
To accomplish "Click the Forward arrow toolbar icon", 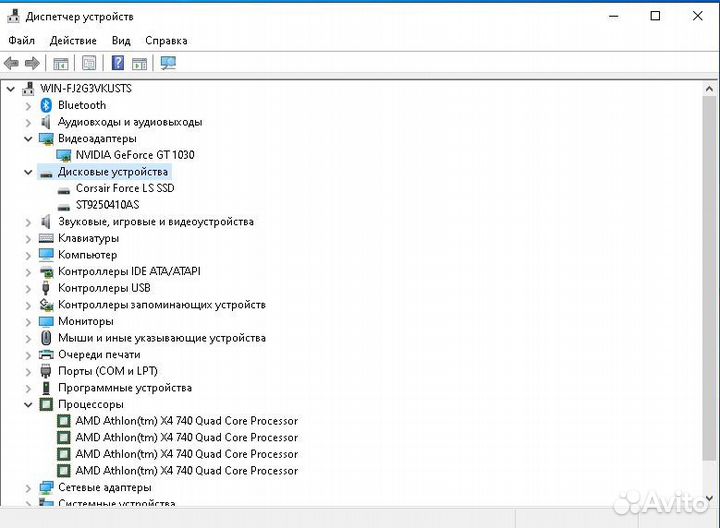I will (32, 63).
